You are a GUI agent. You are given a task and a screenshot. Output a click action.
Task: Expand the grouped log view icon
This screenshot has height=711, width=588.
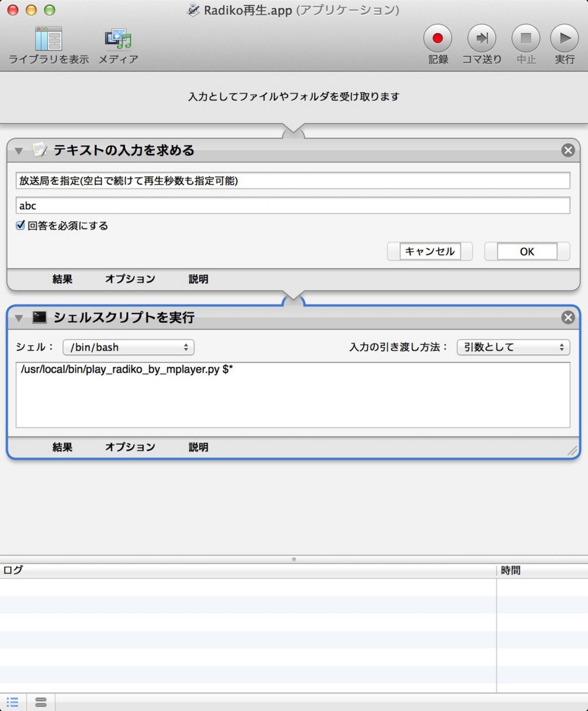point(40,702)
